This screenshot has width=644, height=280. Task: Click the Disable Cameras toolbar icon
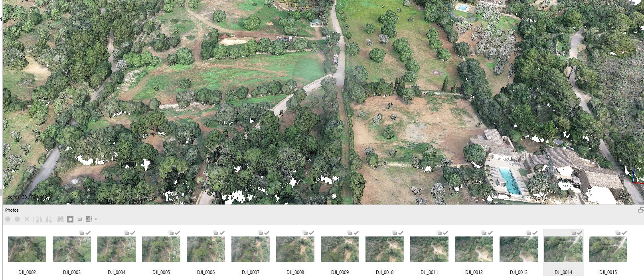pyautogui.click(x=17, y=219)
